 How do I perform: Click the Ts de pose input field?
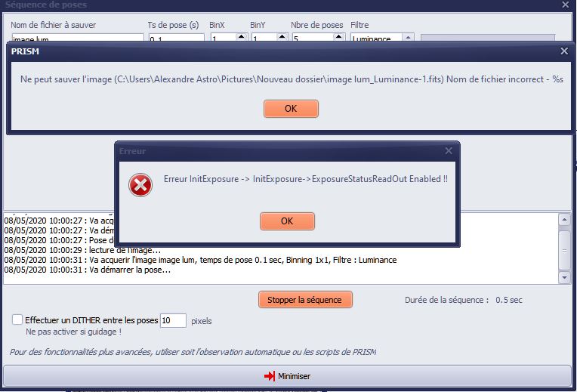(176, 39)
